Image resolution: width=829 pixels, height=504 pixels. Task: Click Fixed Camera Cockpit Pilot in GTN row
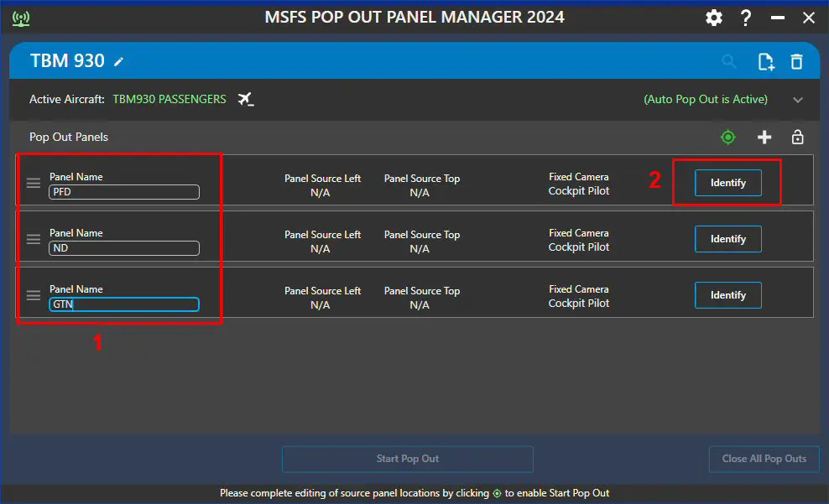pos(578,296)
